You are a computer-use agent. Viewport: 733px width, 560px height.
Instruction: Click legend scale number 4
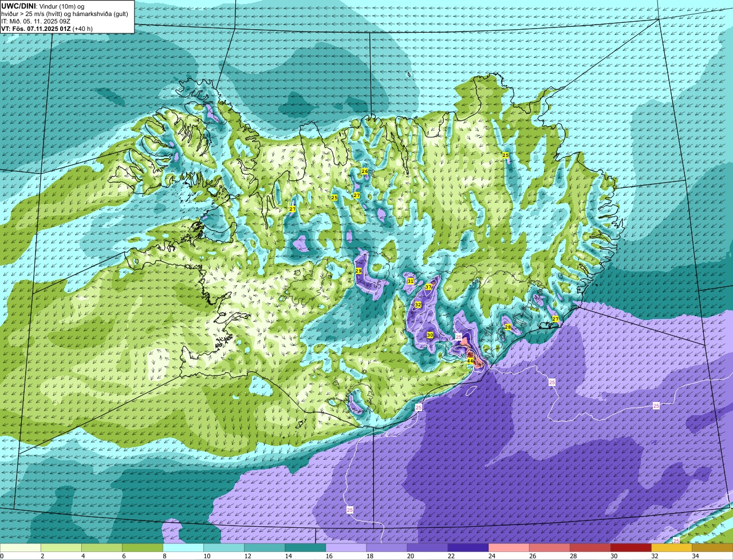click(x=82, y=556)
